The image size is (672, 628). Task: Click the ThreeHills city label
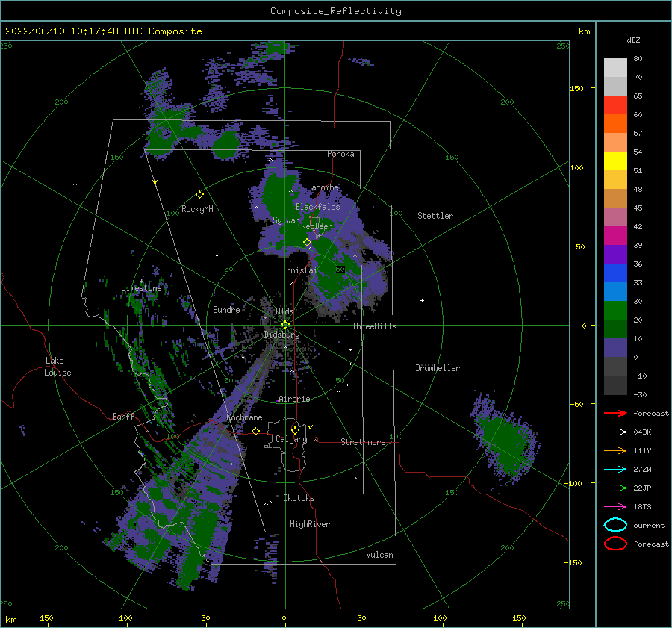point(375,326)
